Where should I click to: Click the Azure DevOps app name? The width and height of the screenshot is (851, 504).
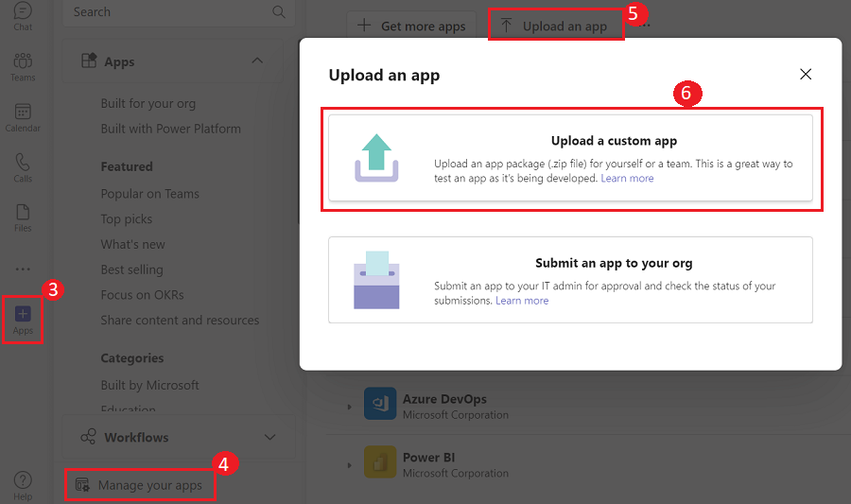[444, 399]
